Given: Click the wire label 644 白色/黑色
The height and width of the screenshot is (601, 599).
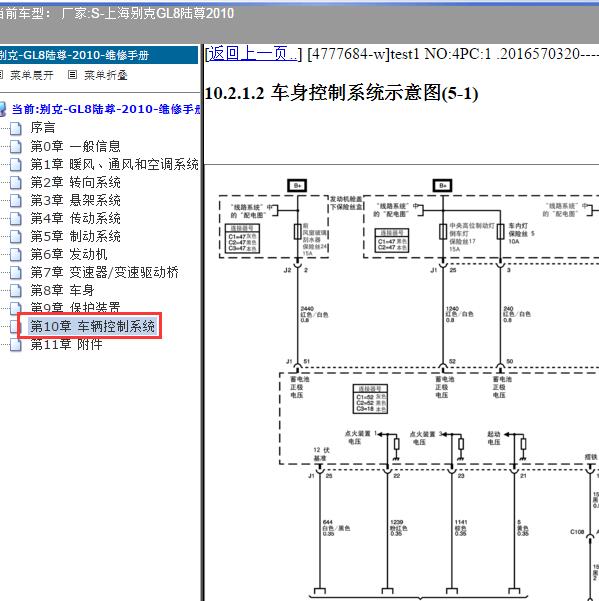Looking at the screenshot, I should coord(336,528).
